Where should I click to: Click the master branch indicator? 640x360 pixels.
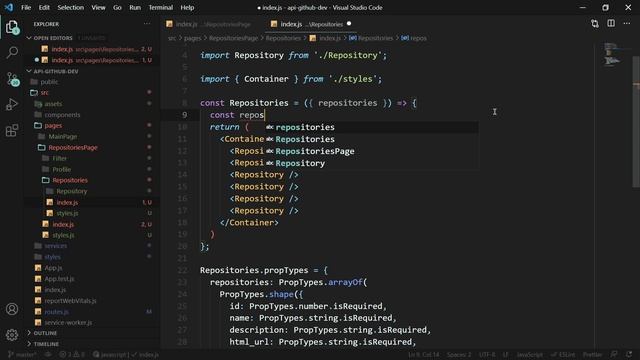[x=22, y=354]
